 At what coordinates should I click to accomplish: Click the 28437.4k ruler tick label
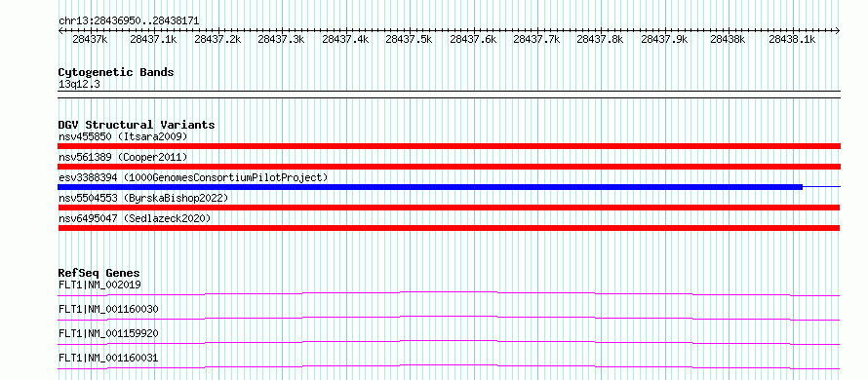[345, 39]
